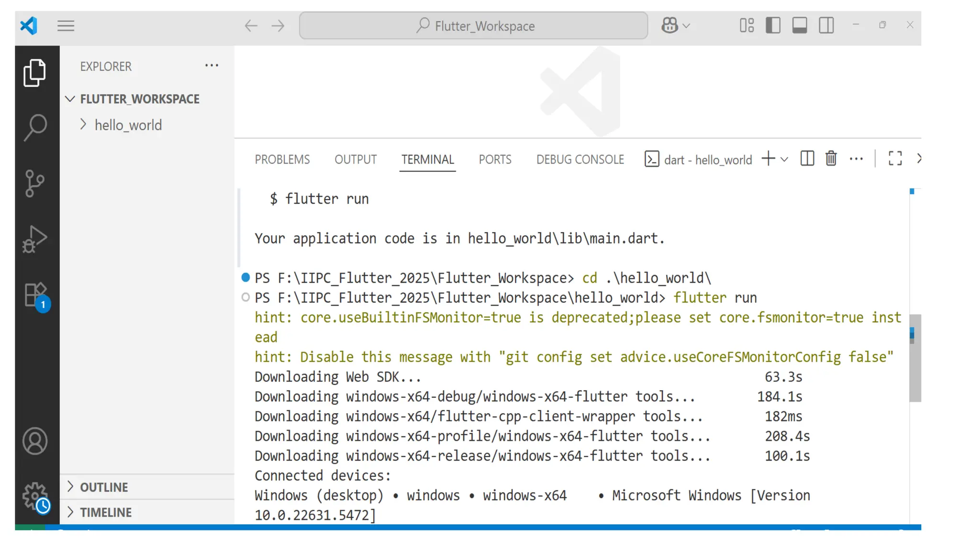This screenshot has width=980, height=551.
Task: Click the Flutter_Workspace search box
Action: click(x=473, y=26)
